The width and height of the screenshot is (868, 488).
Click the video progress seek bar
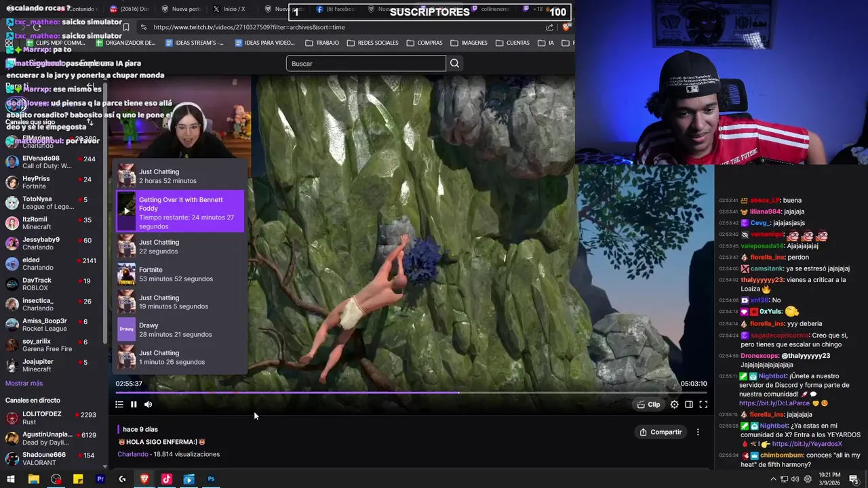tap(411, 392)
